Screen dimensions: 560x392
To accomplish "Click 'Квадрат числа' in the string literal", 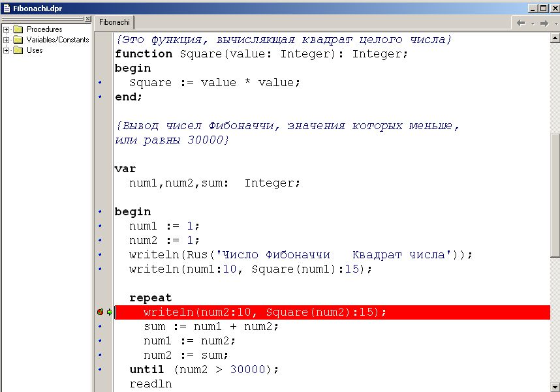I will 399,255.
